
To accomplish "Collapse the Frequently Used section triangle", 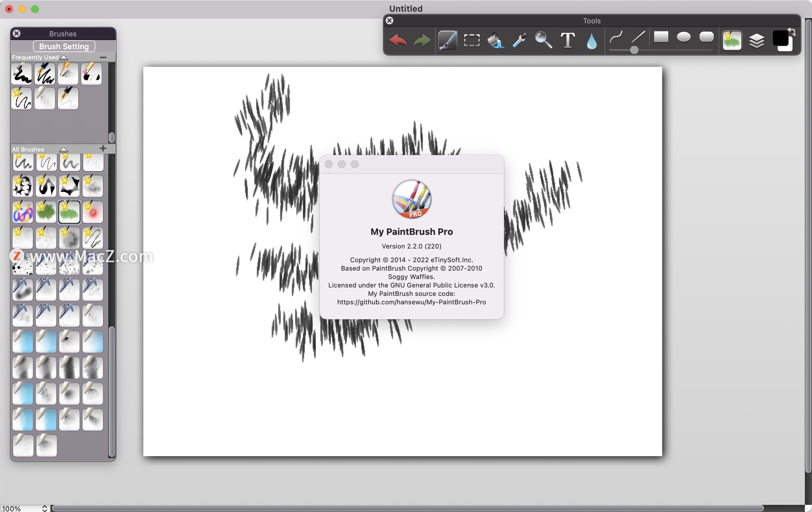I will click(64, 57).
